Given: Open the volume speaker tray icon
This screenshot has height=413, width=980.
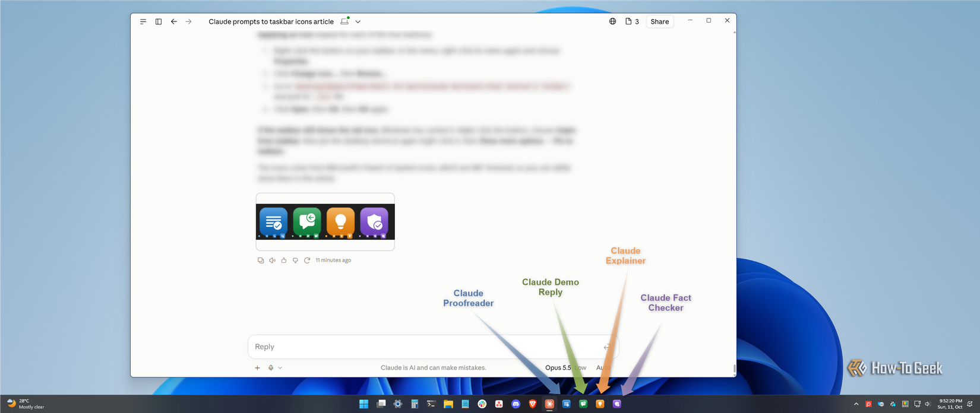Looking at the screenshot, I should pyautogui.click(x=928, y=404).
